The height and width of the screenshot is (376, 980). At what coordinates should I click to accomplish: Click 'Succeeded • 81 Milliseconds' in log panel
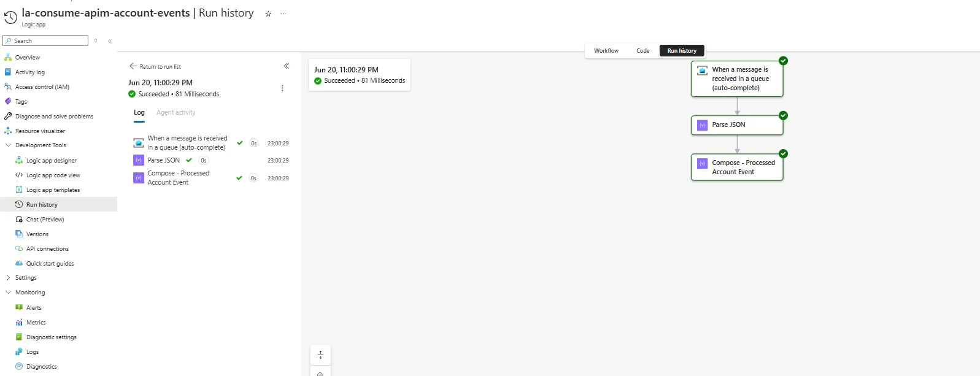[x=179, y=94]
